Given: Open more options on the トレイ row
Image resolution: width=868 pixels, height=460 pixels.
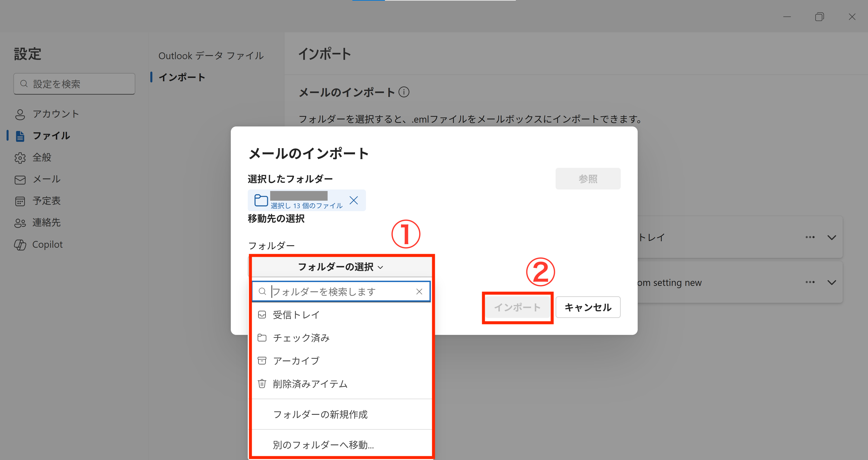Looking at the screenshot, I should pos(810,237).
